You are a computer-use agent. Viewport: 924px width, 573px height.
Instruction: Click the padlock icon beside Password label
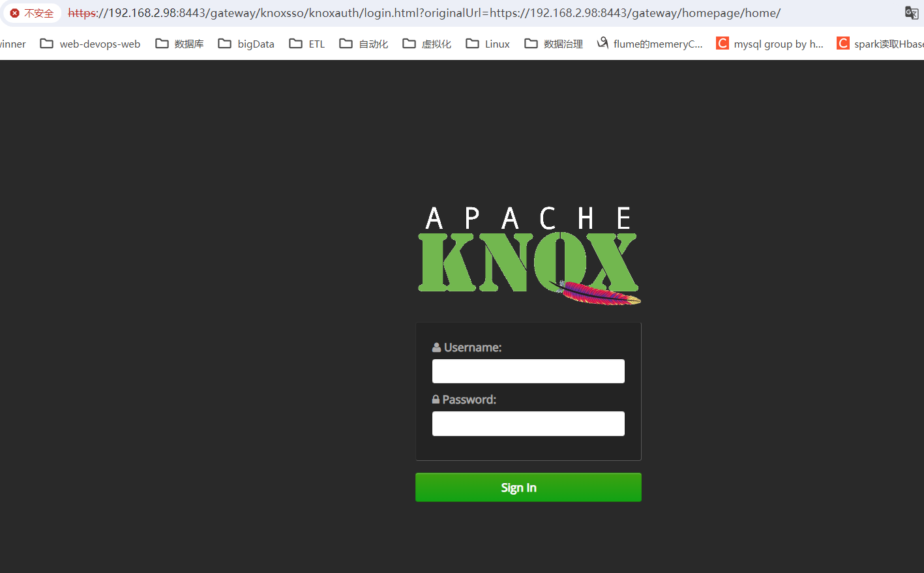point(436,399)
